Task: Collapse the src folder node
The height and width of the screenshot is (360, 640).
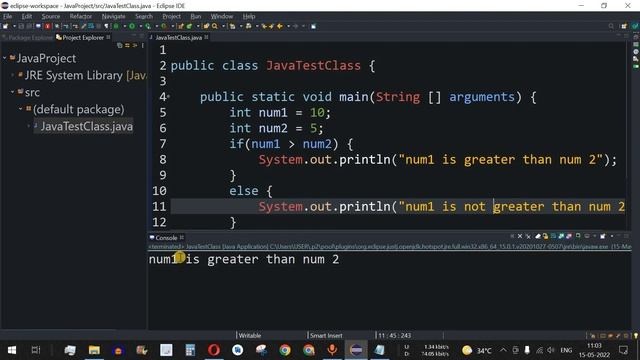Action: 13,92
